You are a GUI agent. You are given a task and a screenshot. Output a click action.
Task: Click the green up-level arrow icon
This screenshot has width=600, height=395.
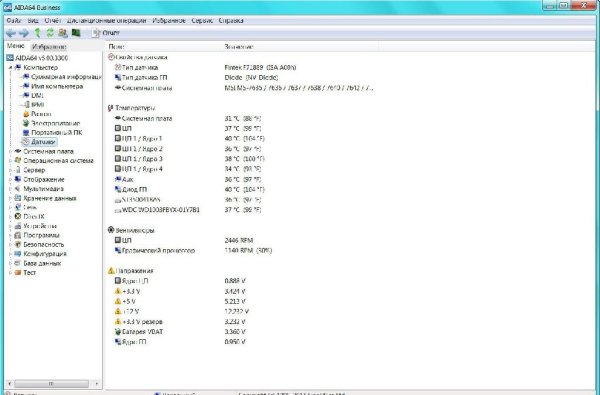click(38, 33)
